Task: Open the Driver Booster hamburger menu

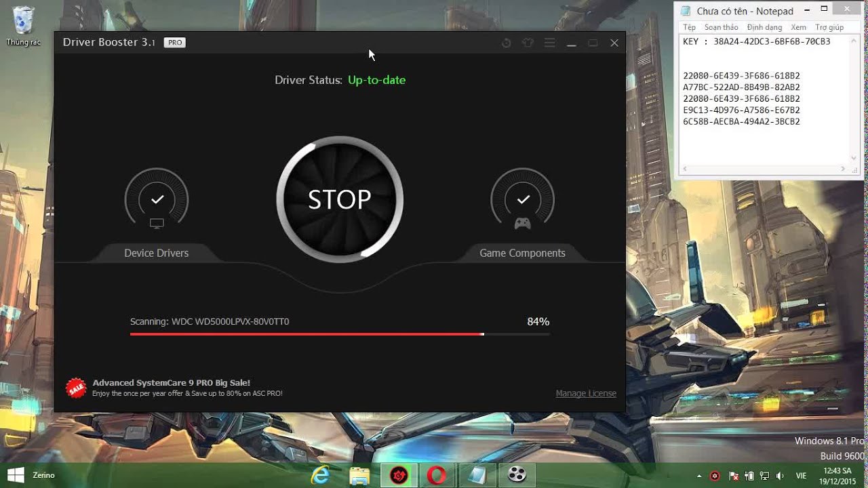Action: (549, 43)
